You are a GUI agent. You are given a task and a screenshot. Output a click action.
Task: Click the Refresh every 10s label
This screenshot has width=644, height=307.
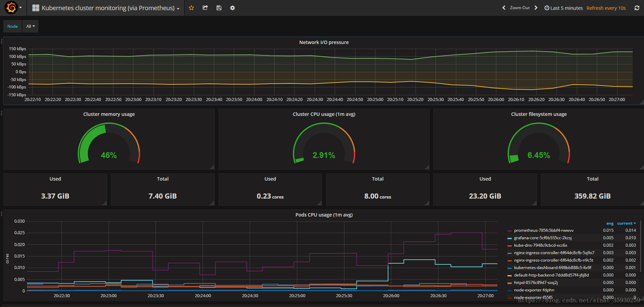coord(606,8)
